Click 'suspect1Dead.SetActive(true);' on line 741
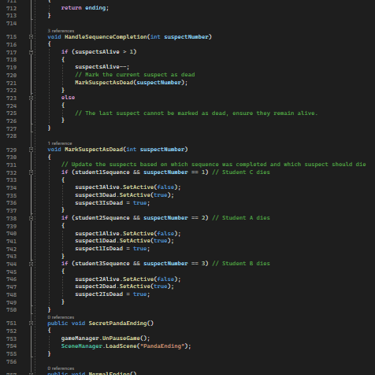 click(x=124, y=240)
